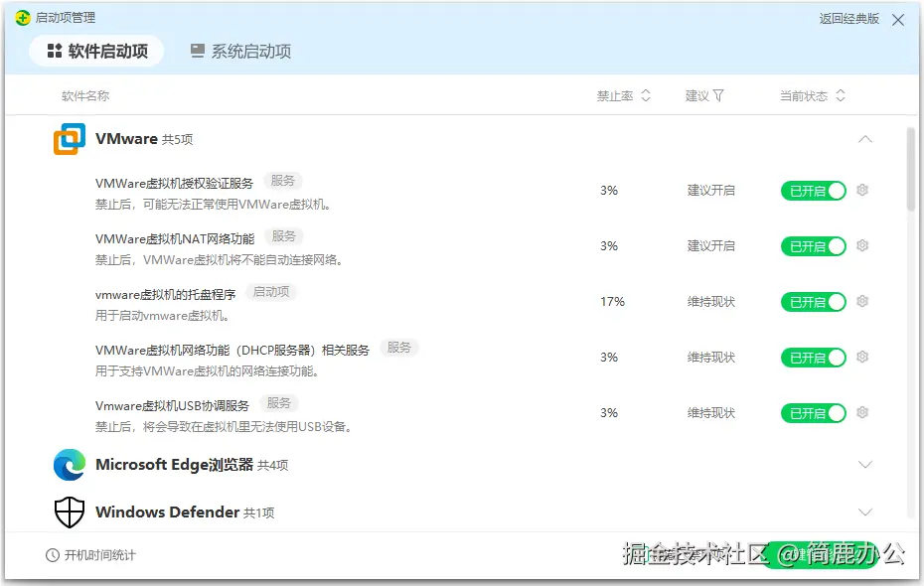Collapse the VMware group chevron
The image size is (924, 586).
pyautogui.click(x=865, y=139)
